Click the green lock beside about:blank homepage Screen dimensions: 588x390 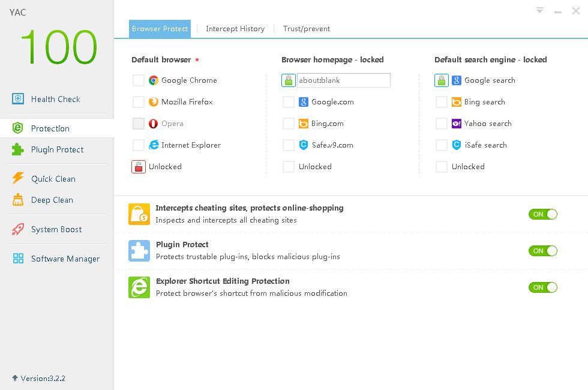click(x=289, y=80)
